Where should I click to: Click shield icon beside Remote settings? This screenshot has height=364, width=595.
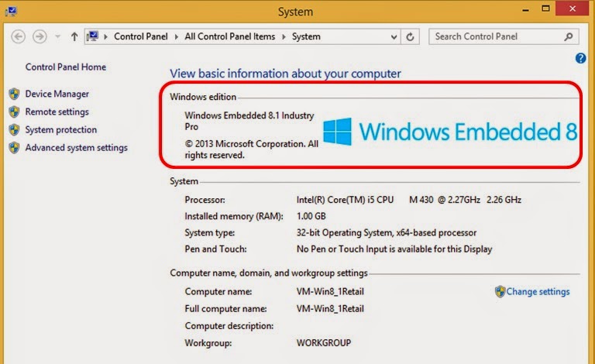[x=15, y=112]
